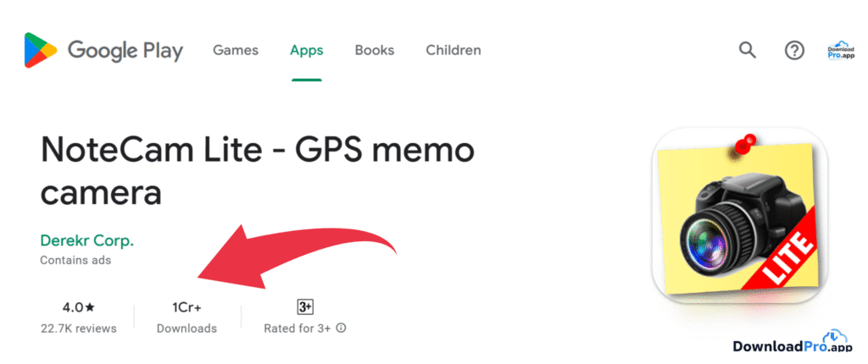Open the Derekr Corp. developer link
The width and height of the screenshot is (868, 364).
(x=87, y=241)
